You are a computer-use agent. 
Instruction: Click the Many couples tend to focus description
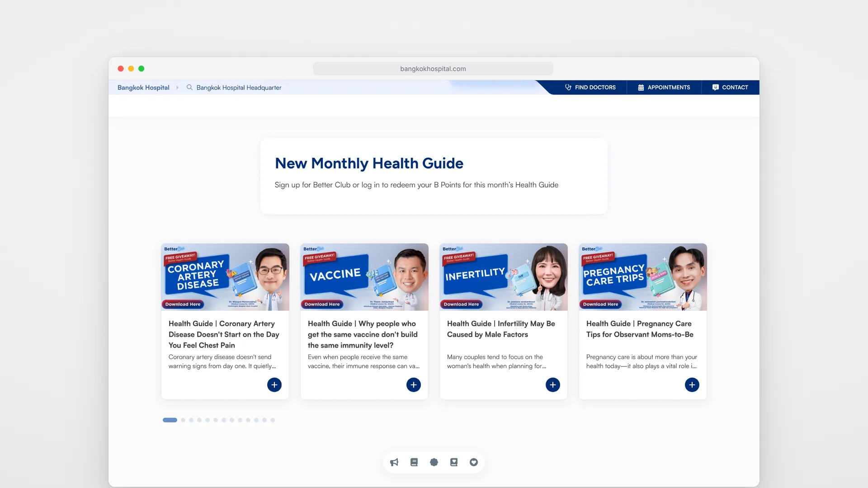coord(496,361)
